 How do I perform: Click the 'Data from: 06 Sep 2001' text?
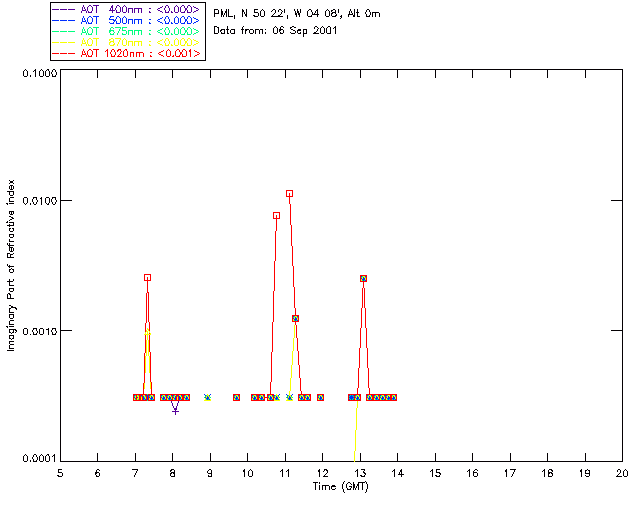click(275, 31)
